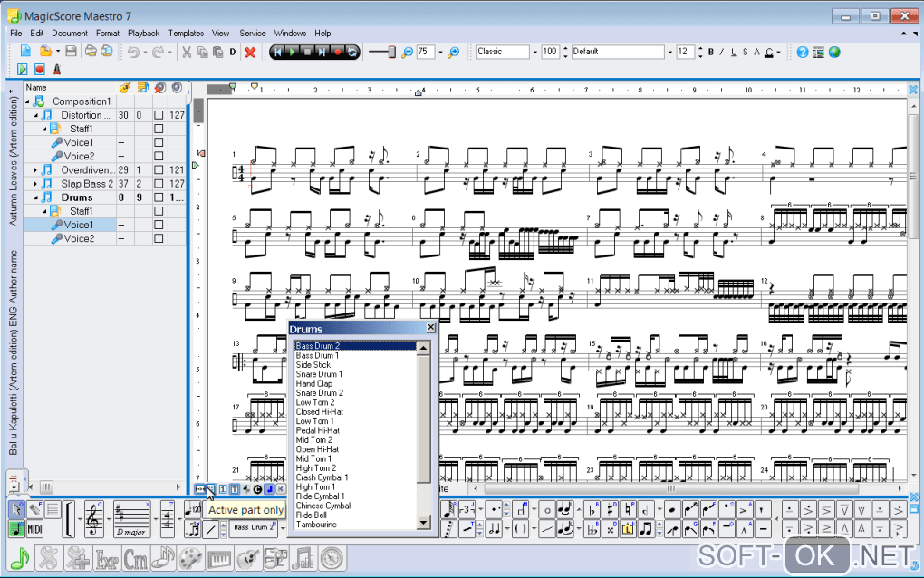Viewport: 924px width, 578px height.
Task: Toggle checkbox for Drums track
Action: pos(159,197)
